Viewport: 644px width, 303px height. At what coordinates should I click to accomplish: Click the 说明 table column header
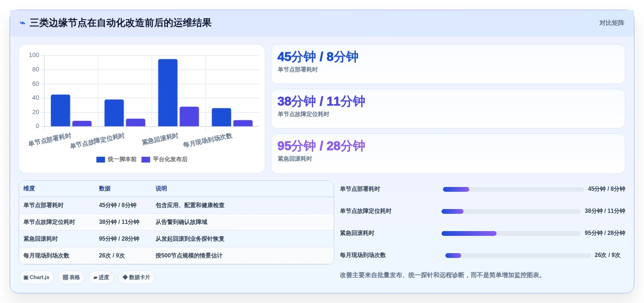[x=161, y=189]
